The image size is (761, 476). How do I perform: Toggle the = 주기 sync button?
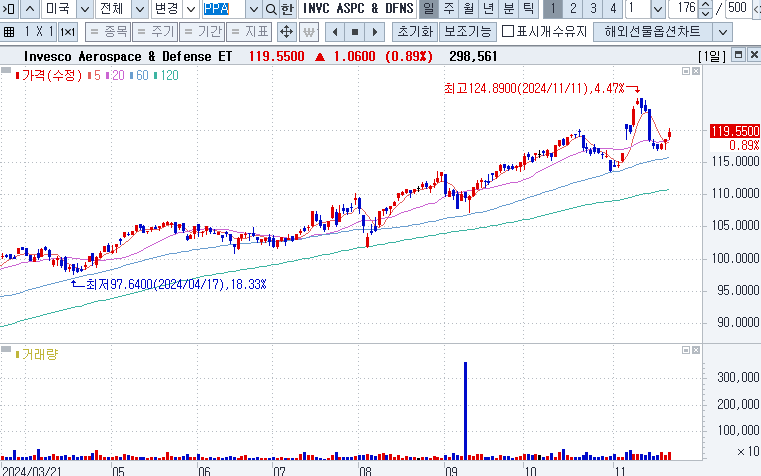pos(155,32)
